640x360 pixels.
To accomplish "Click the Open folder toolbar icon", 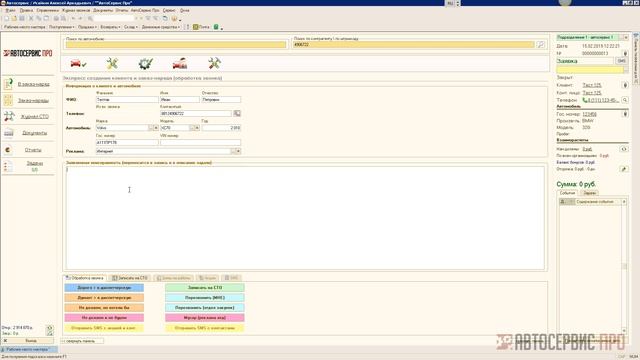I will 14,18.
